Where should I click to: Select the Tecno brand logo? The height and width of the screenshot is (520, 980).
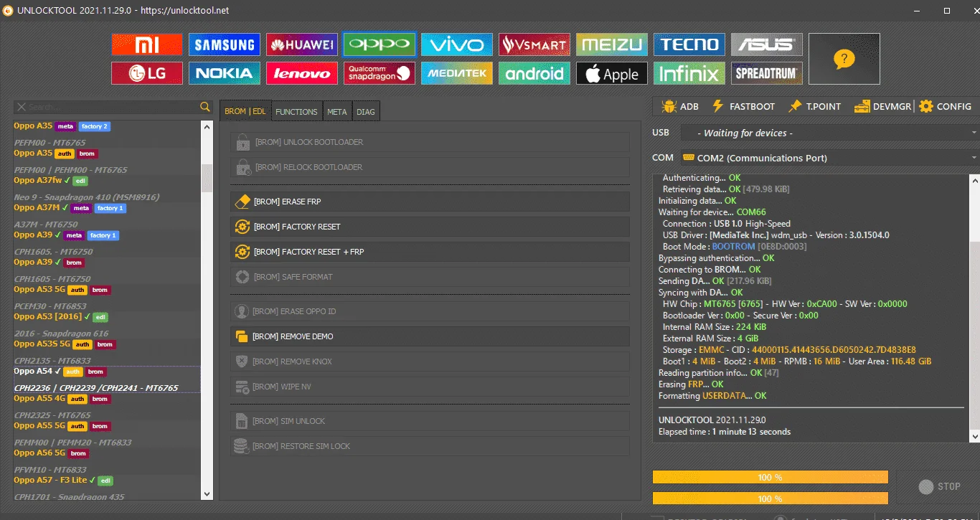[689, 44]
